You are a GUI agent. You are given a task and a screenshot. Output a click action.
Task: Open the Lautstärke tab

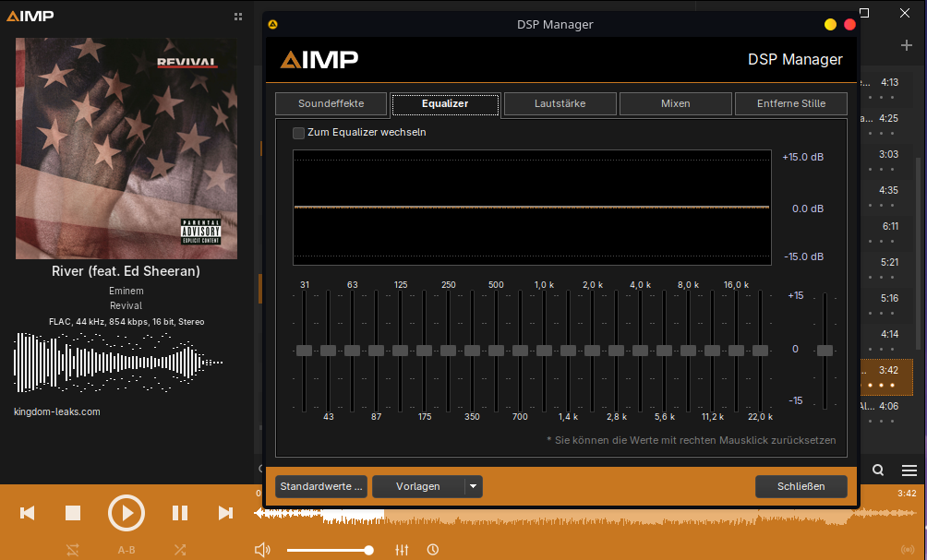coord(560,103)
